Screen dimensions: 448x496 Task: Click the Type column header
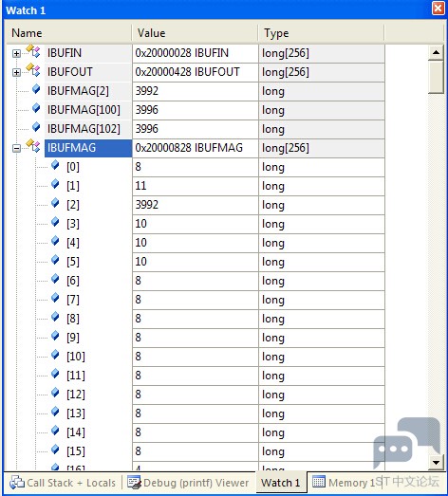pyautogui.click(x=321, y=33)
